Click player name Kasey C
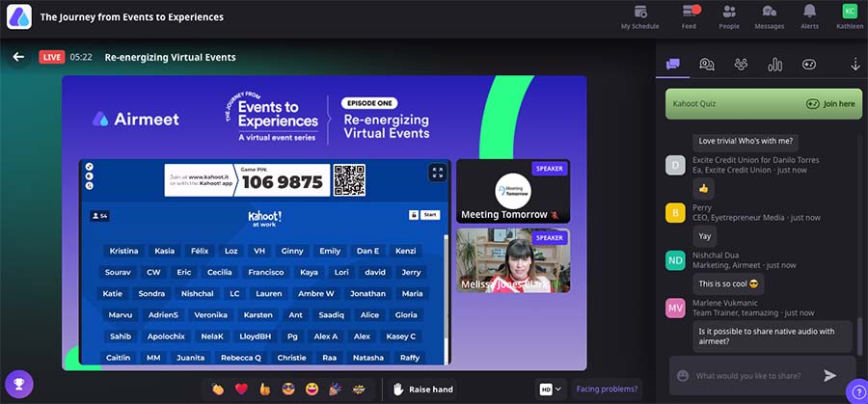This screenshot has height=404, width=868. point(401,336)
